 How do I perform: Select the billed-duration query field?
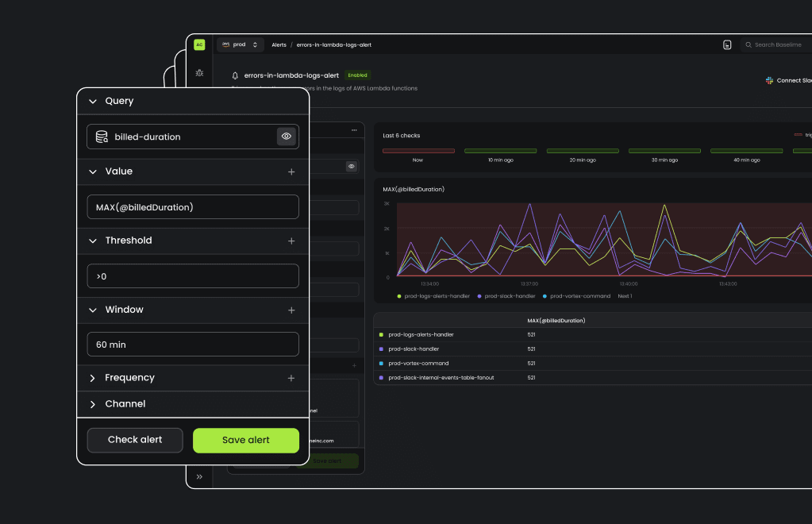tap(193, 137)
